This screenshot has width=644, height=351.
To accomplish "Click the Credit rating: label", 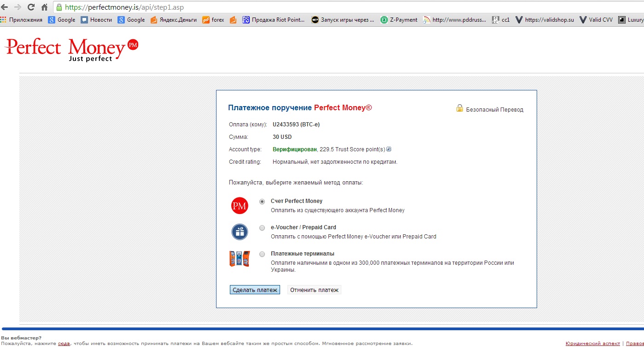I will [245, 162].
